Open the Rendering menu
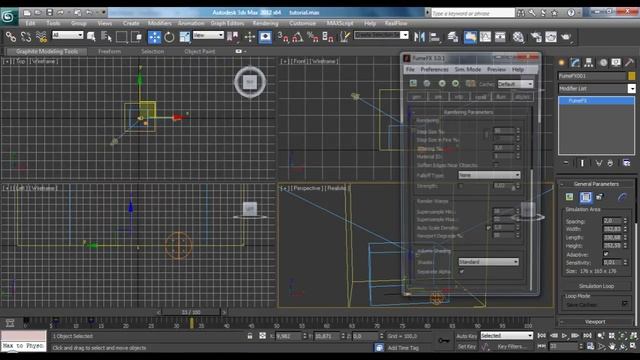The width and height of the screenshot is (640, 360). (265, 23)
